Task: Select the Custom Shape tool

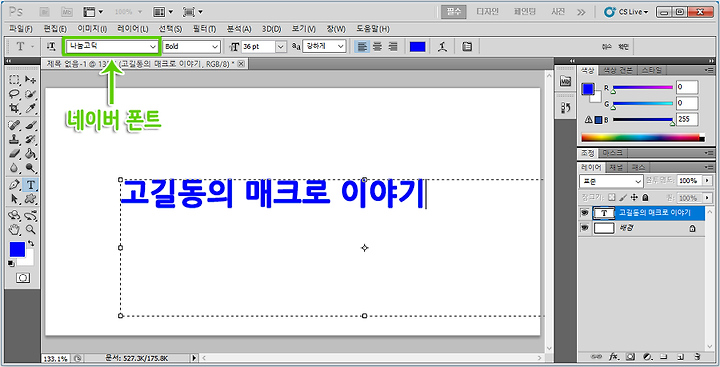Action: click(31, 199)
